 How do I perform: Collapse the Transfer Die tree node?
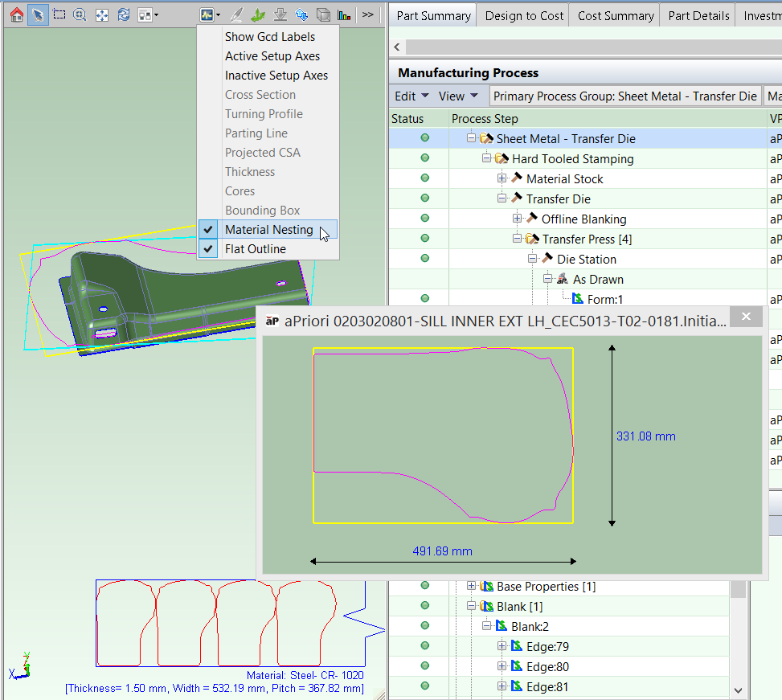(x=502, y=199)
